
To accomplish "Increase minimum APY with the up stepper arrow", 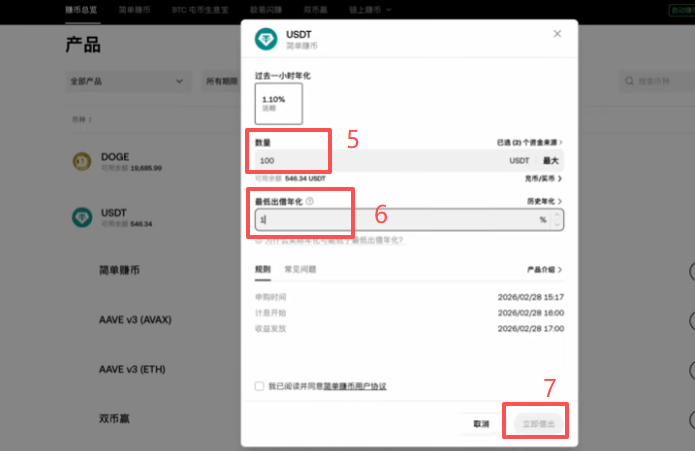I will pyautogui.click(x=557, y=215).
